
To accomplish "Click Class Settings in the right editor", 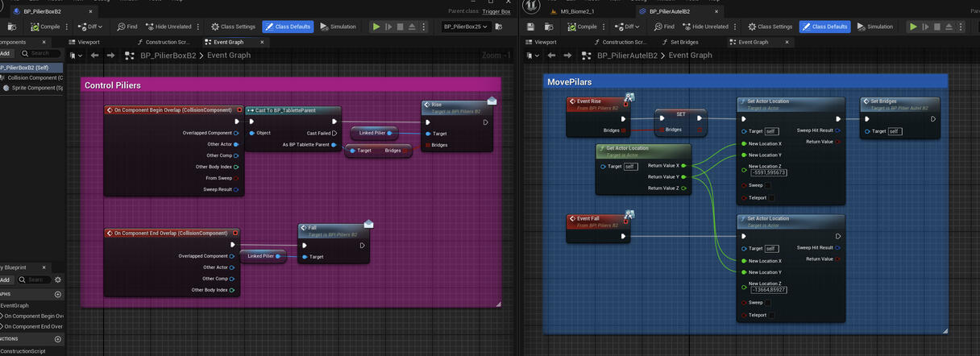I will (x=770, y=27).
